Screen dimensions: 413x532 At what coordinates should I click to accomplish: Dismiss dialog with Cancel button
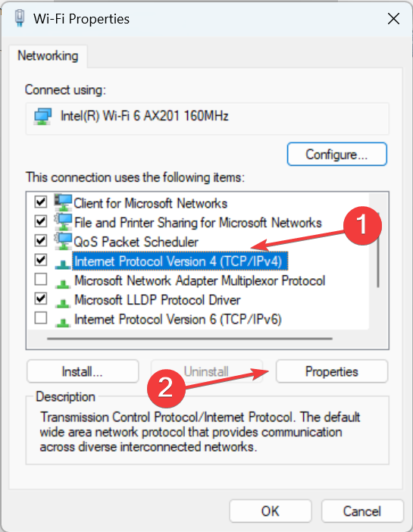point(362,511)
